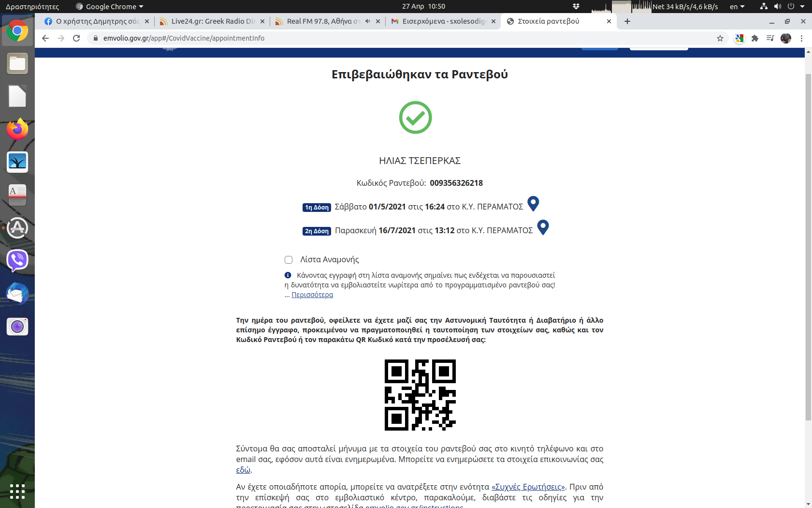The width and height of the screenshot is (812, 508).
Task: Click the Dropbox tray icon
Action: tap(576, 6)
